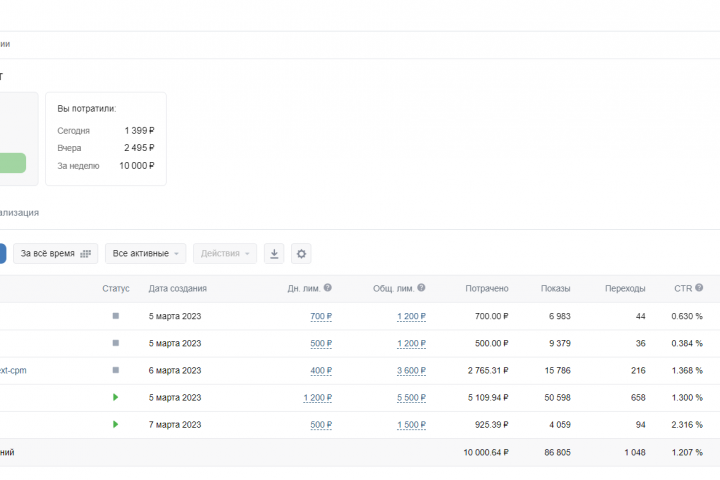
Task: Sort by Дата создания column header
Action: pyautogui.click(x=178, y=288)
